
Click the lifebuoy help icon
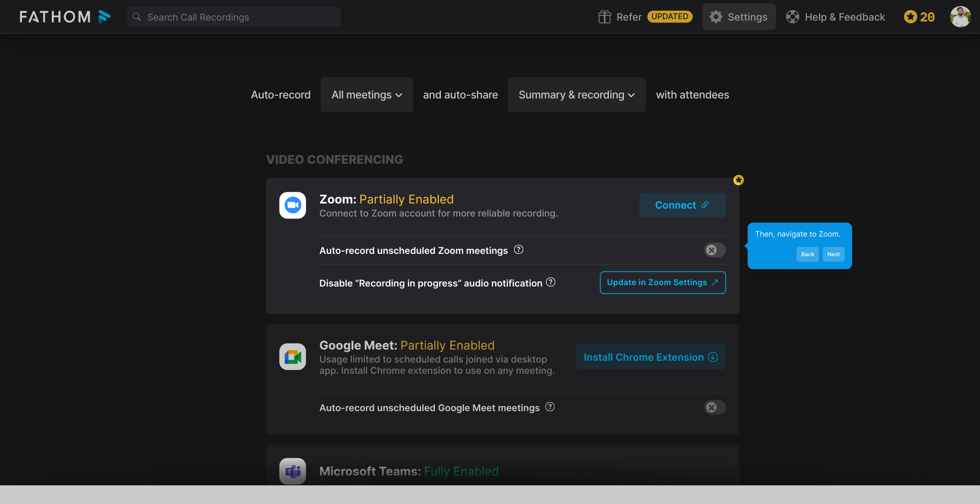point(792,17)
